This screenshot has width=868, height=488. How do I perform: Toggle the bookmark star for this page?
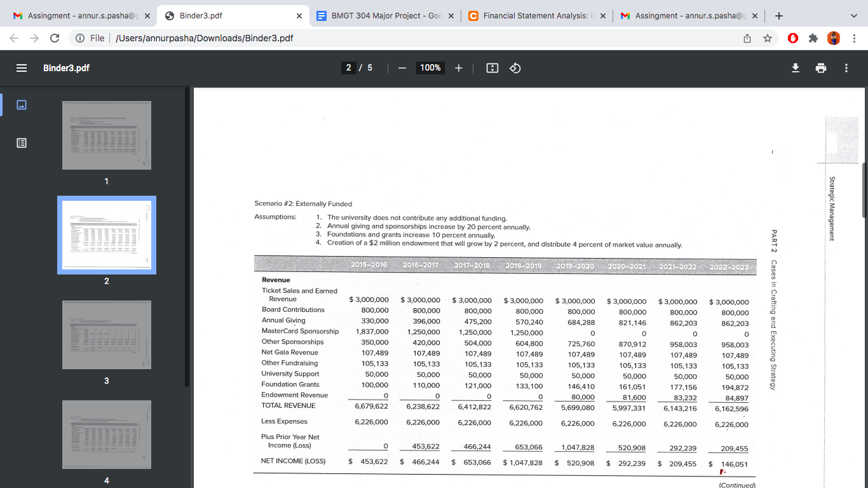[x=768, y=38]
